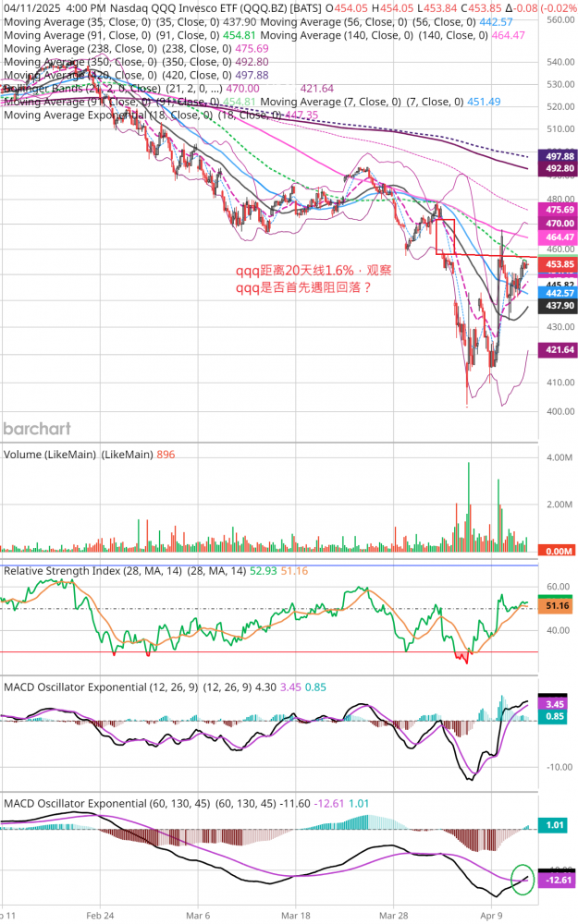Screen dimensions: 578x924
Task: Click the 464.47 pink price tag on axis
Action: (x=560, y=237)
